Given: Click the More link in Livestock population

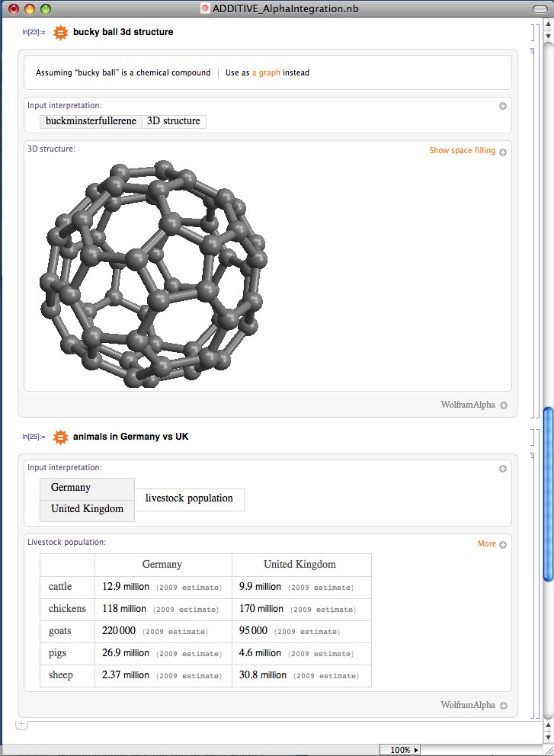Looking at the screenshot, I should coord(486,544).
